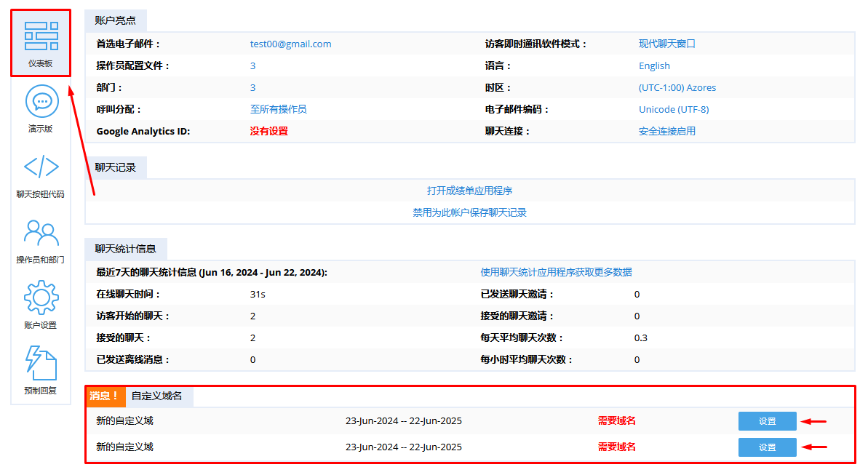Open the Unicode (UTF-8) encoding link
The image size is (868, 475).
(x=672, y=109)
